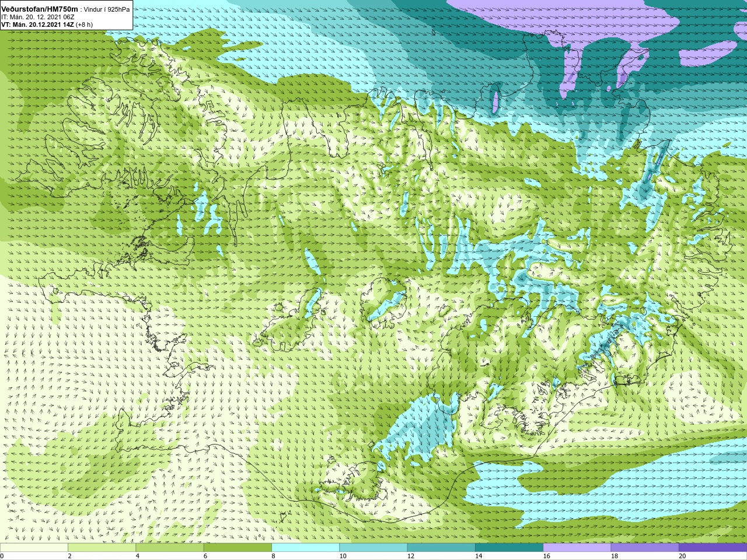Click the 'VT: Mán. 20.12.2021 14Z' line

point(37,24)
